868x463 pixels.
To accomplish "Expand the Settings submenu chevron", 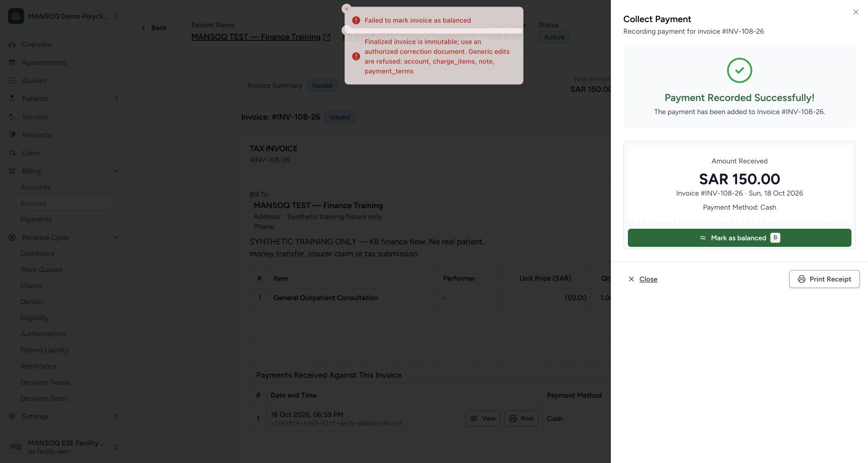I will 117,416.
